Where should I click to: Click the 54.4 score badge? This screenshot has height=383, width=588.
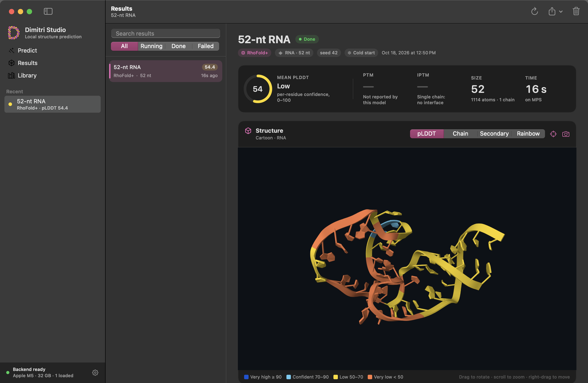[210, 67]
